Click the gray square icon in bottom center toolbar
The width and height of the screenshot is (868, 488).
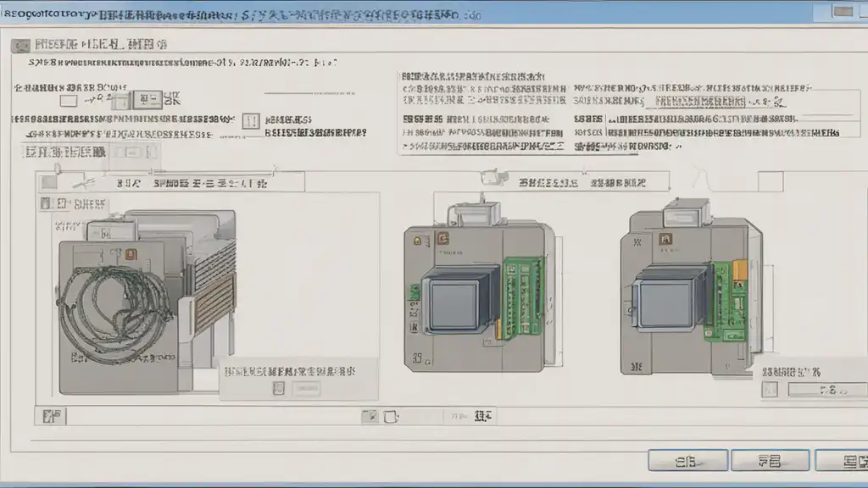[370, 416]
